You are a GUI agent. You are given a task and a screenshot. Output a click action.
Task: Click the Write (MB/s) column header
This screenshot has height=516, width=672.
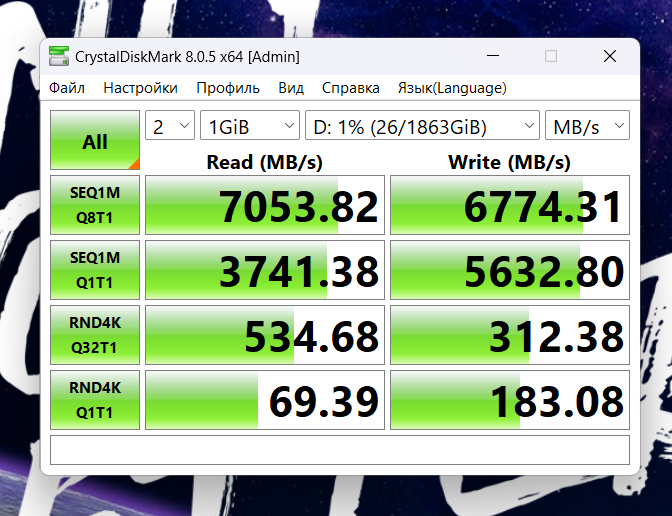point(510,162)
